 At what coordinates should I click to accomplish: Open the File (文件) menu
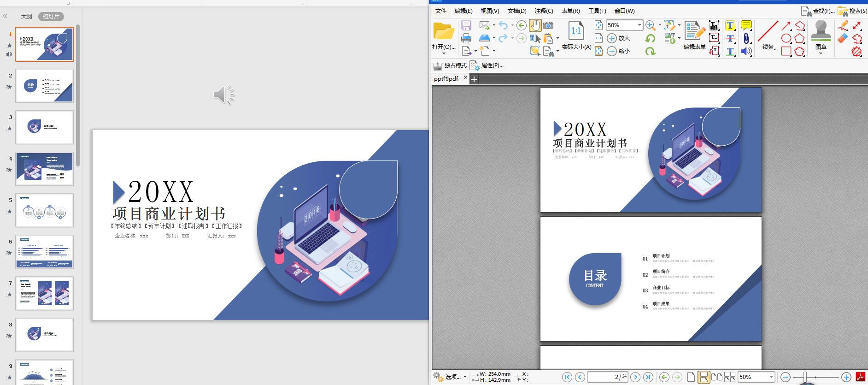[441, 11]
